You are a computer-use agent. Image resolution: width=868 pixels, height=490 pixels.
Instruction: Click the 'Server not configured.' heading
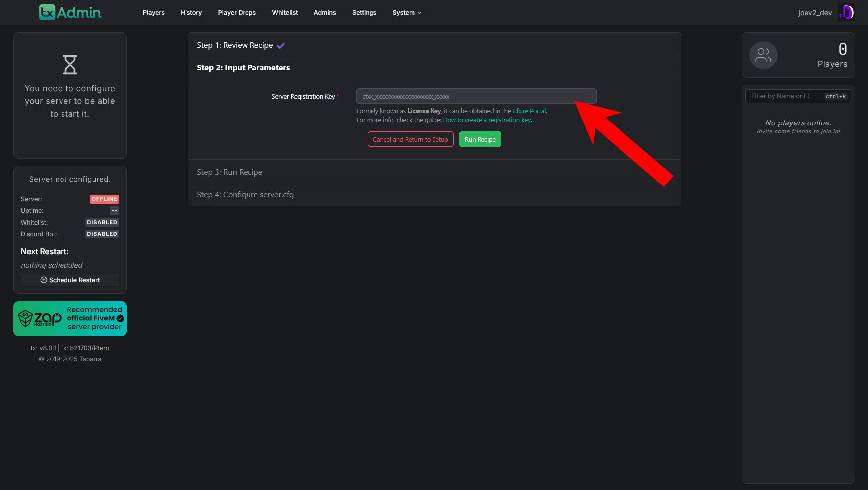coord(70,179)
